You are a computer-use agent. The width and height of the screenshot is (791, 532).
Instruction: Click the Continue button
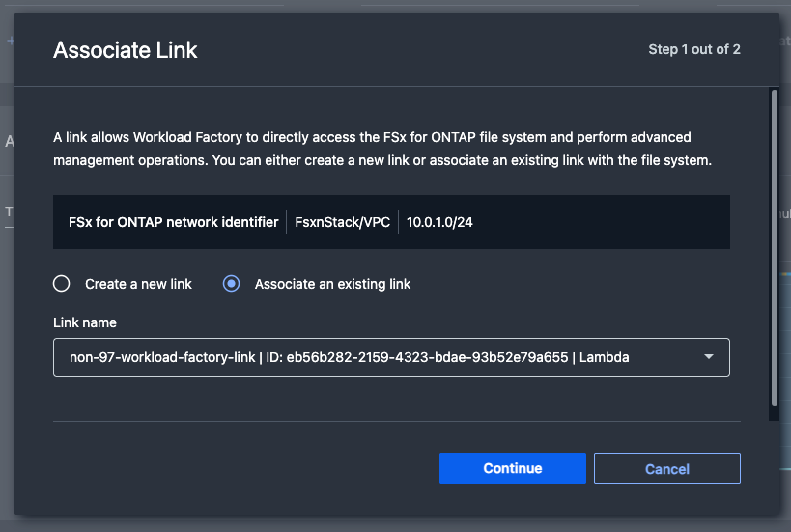pyautogui.click(x=513, y=468)
